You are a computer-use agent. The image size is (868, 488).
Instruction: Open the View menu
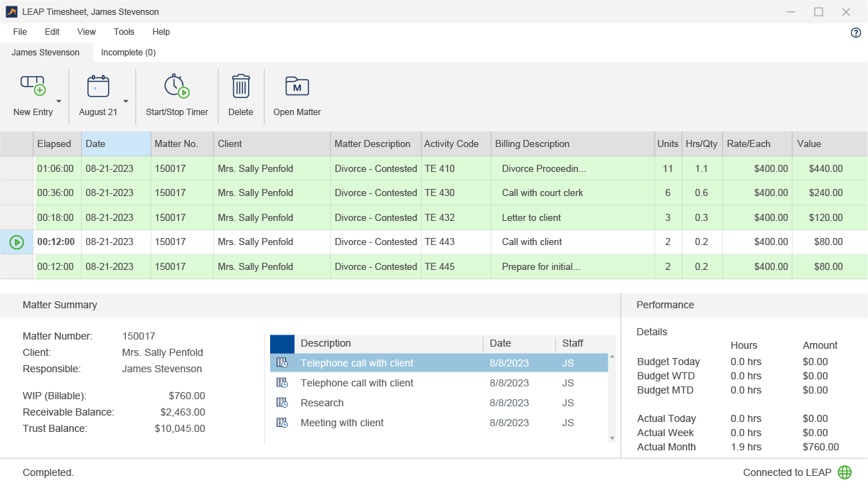point(86,32)
